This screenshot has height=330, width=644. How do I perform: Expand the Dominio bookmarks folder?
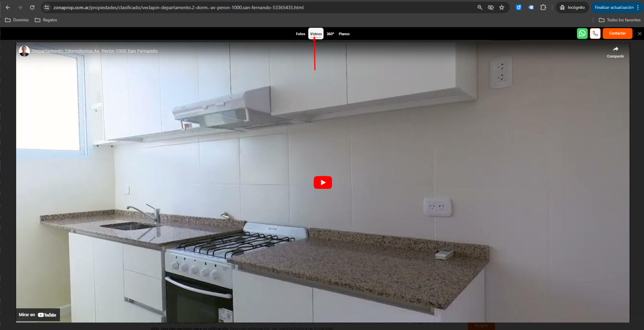(x=17, y=20)
